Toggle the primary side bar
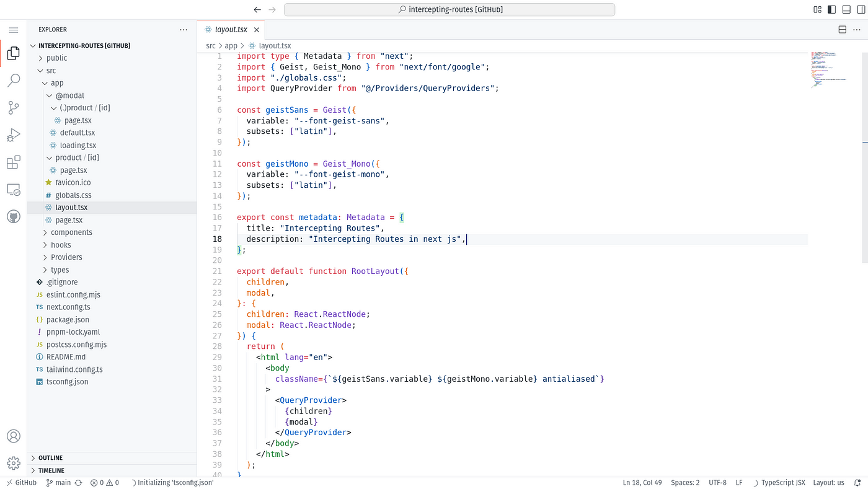Viewport: 868px width, 489px height. pyautogui.click(x=831, y=9)
